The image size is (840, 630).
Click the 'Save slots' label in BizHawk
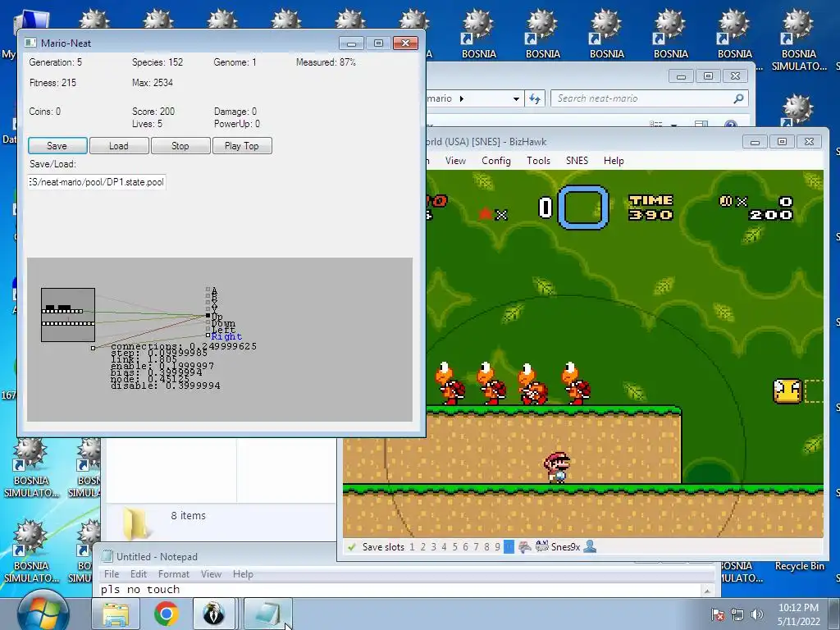pos(383,547)
